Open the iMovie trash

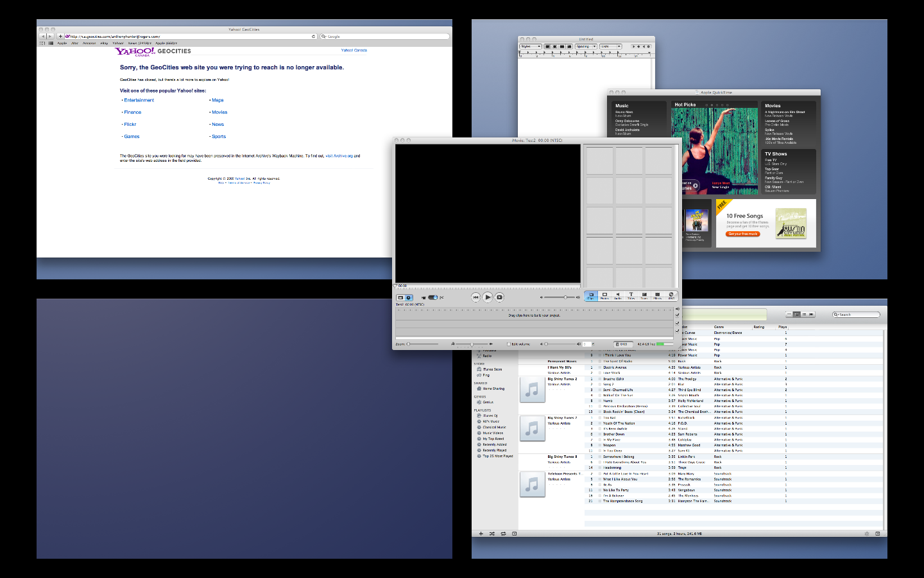(622, 344)
